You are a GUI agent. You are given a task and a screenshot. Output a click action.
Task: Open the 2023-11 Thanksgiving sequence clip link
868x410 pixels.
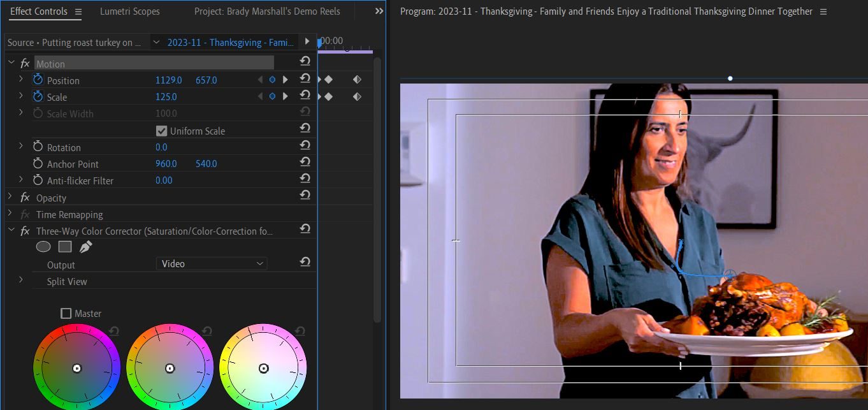tap(231, 42)
